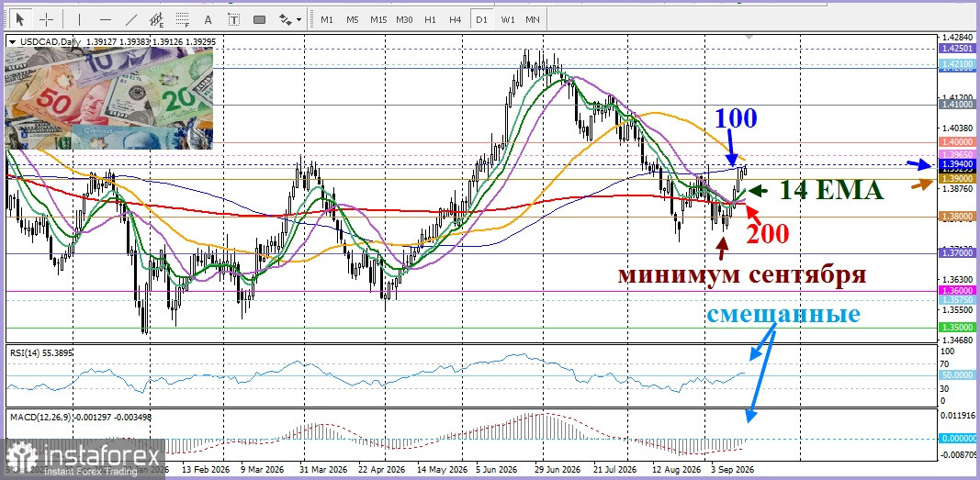Select the MN monthly timeframe
The image size is (980, 480).
533,19
